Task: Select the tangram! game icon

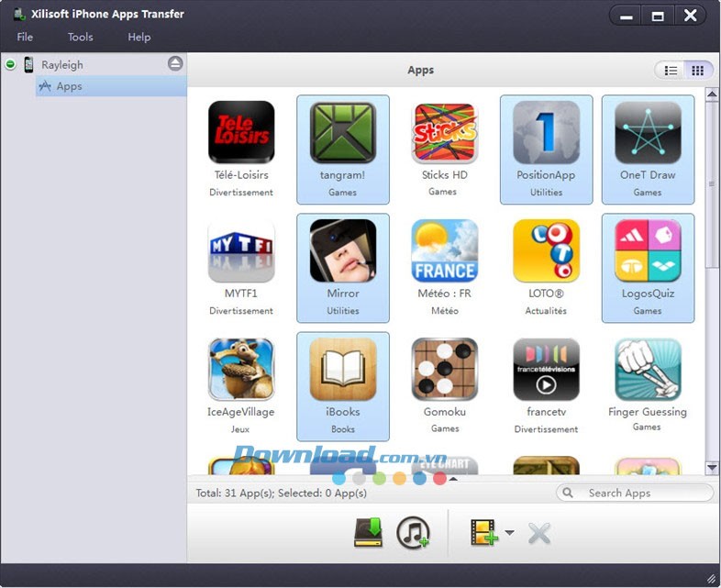Action: tap(343, 132)
